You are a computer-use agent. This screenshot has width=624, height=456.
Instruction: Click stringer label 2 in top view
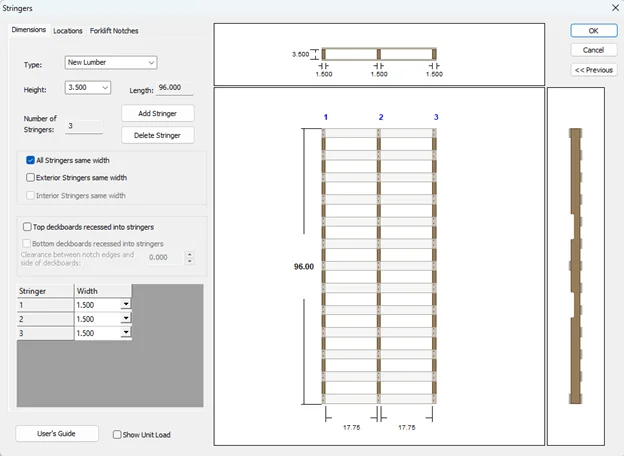tap(381, 117)
